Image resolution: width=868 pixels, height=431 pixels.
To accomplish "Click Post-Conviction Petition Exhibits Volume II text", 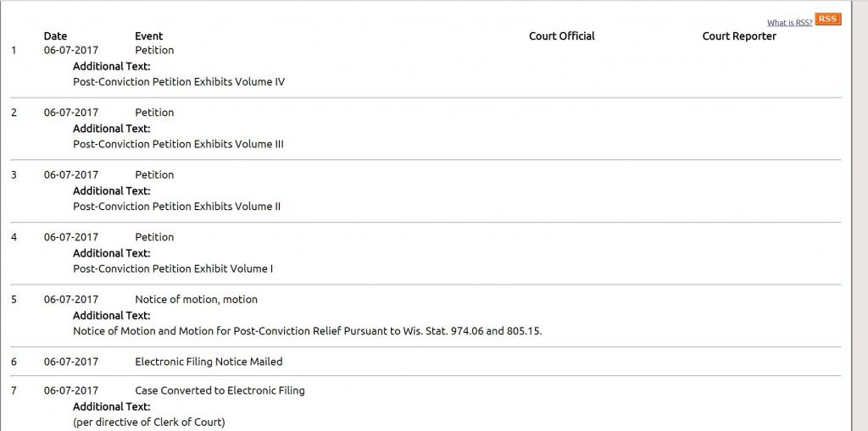I will [x=176, y=207].
